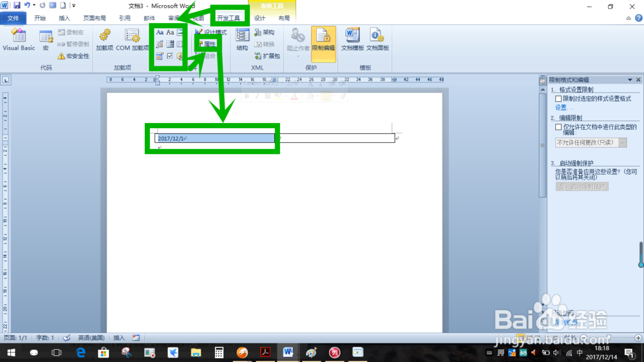Image resolution: width=644 pixels, height=362 pixels.
Task: Insert picture content control
Action: pos(180,32)
